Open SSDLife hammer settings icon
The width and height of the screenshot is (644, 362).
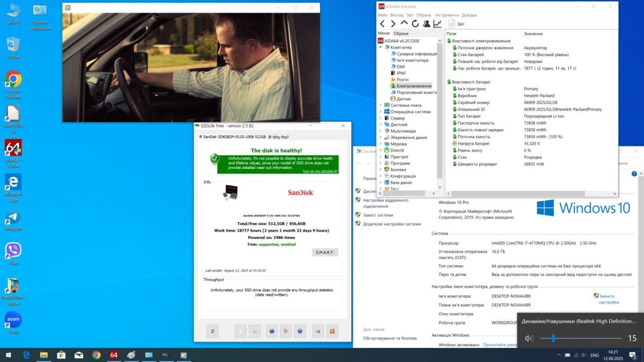click(x=286, y=331)
